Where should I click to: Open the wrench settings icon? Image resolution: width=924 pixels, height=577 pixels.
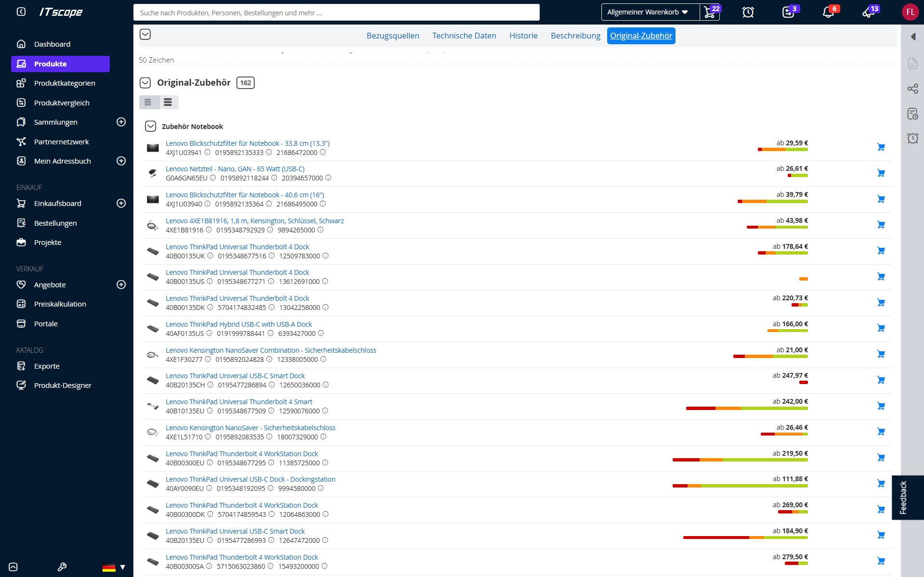point(62,567)
